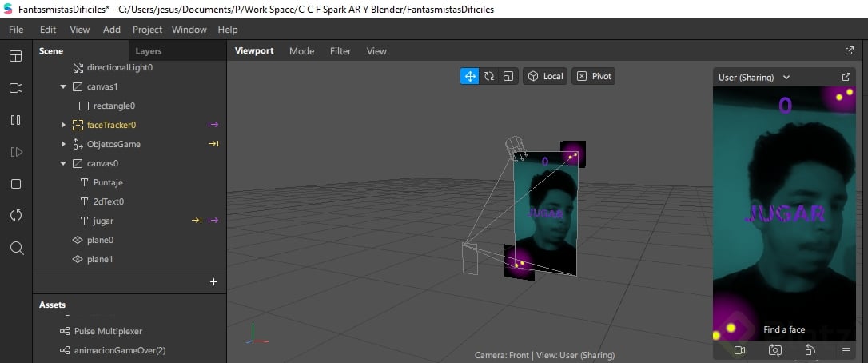Select the Scale manipulator tool
Viewport: 868px width, 363px height.
508,77
